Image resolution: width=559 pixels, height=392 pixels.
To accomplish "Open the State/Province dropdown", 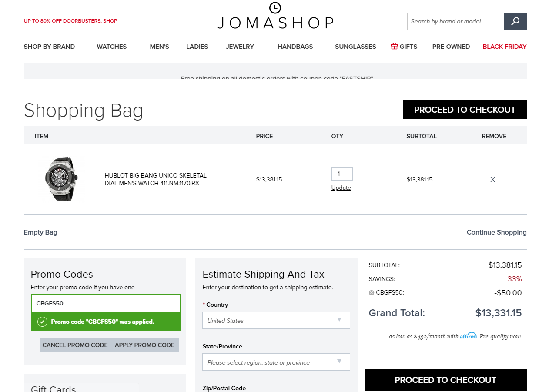I will point(276,362).
